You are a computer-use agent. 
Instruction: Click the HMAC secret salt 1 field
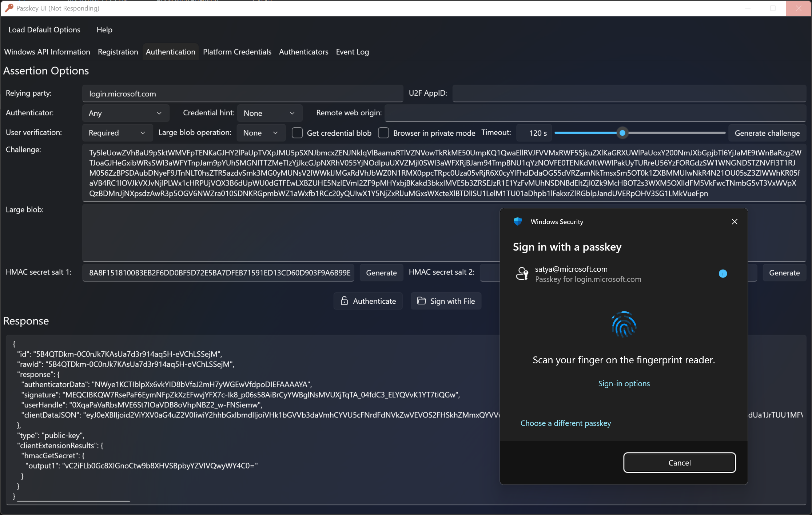click(x=218, y=273)
